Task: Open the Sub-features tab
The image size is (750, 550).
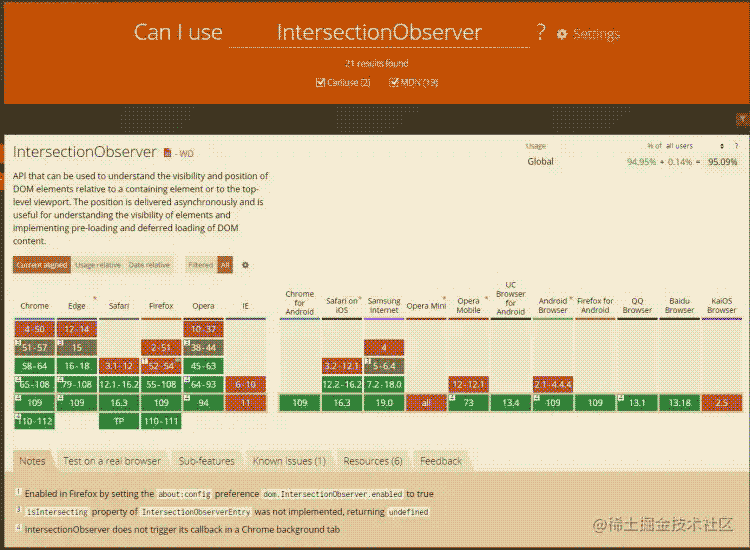Action: click(207, 461)
